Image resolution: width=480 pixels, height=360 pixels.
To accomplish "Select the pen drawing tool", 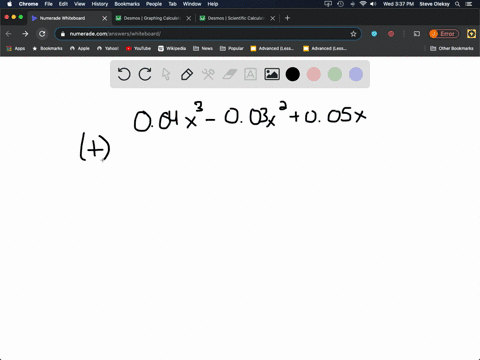I will coord(187,74).
